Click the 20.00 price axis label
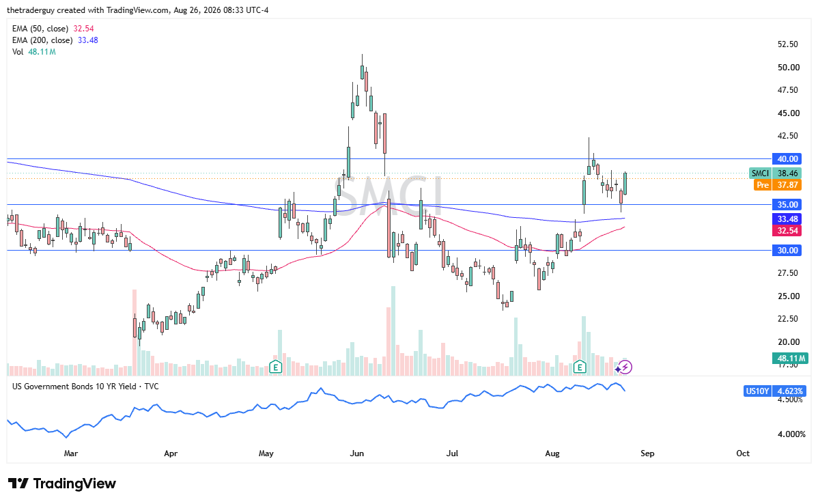The height and width of the screenshot is (504, 818). pyautogui.click(x=788, y=342)
